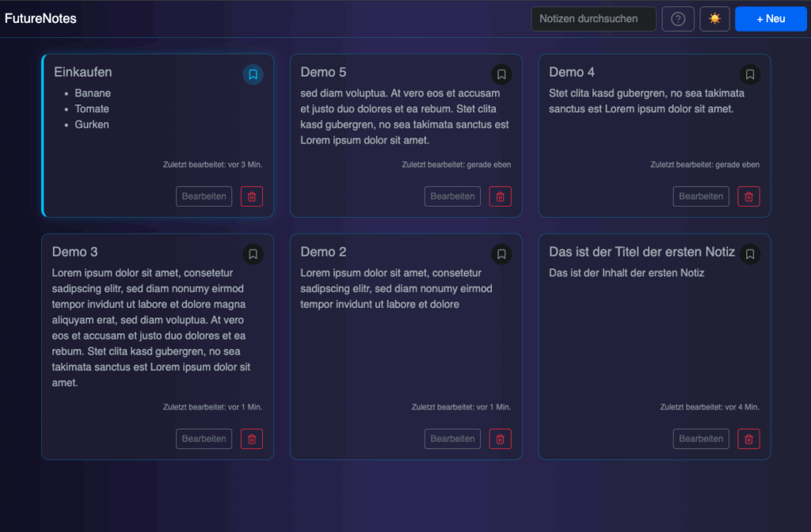Unpin the Einkaufen note bookmark
Screen dimensions: 811x532
pos(253,74)
